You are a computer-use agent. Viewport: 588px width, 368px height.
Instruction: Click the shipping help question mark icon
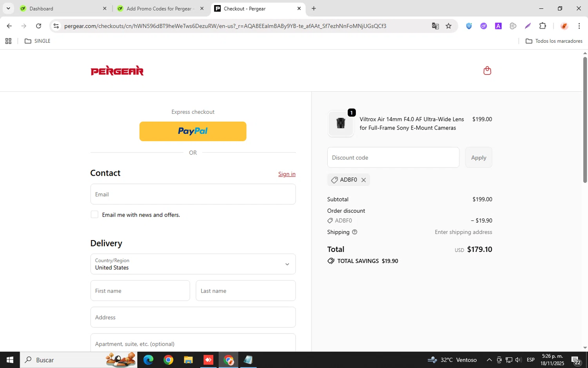click(354, 232)
